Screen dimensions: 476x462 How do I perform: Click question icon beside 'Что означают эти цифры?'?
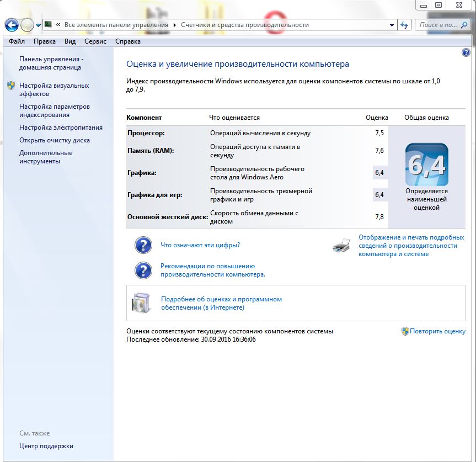(143, 245)
